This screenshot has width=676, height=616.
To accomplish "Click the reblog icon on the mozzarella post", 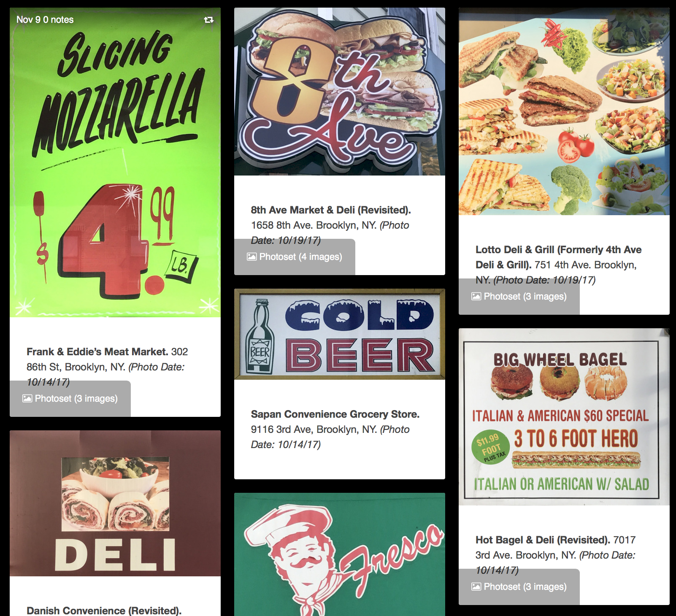I will tap(209, 20).
